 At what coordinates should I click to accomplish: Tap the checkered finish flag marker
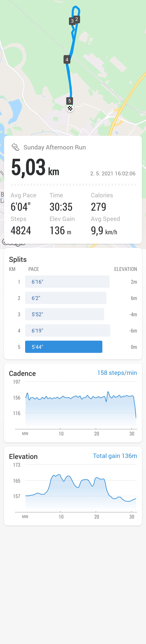point(70,108)
